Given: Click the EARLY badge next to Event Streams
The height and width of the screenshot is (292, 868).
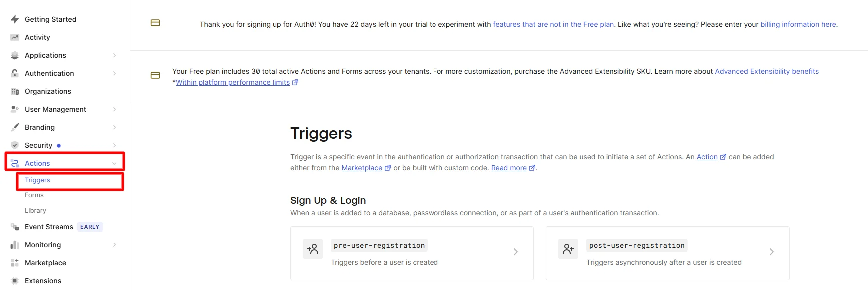Looking at the screenshot, I should [x=90, y=226].
